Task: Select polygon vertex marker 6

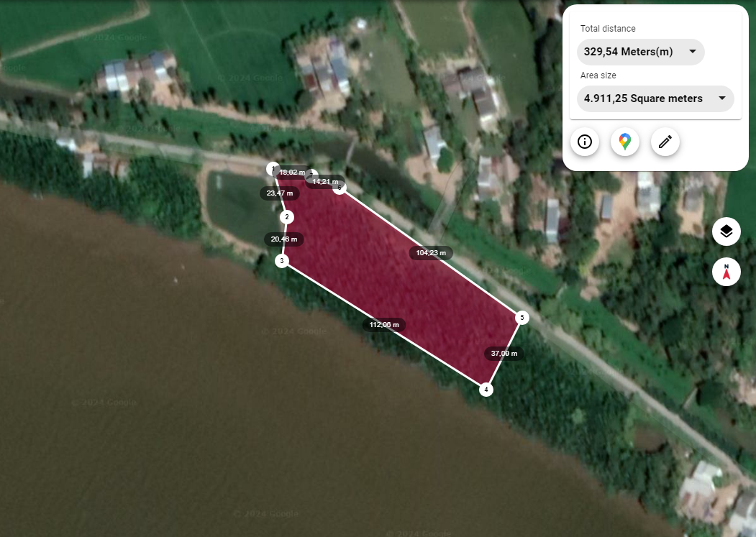Action: [340, 188]
